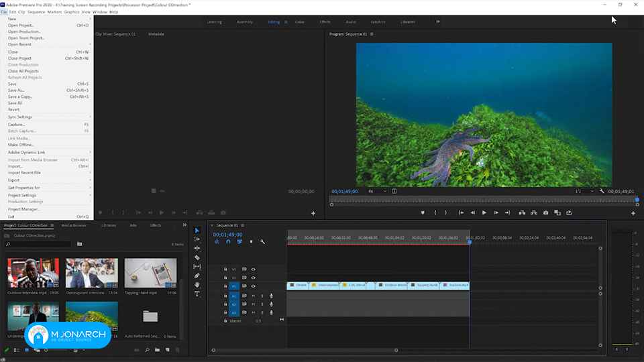Play the Program monitor sequence
The image size is (644, 362).
click(484, 213)
